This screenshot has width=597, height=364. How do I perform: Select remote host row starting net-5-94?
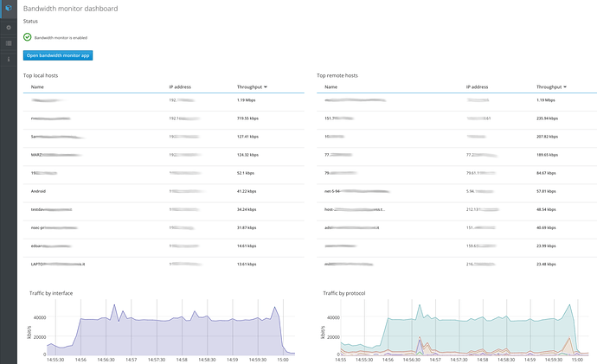(x=457, y=191)
